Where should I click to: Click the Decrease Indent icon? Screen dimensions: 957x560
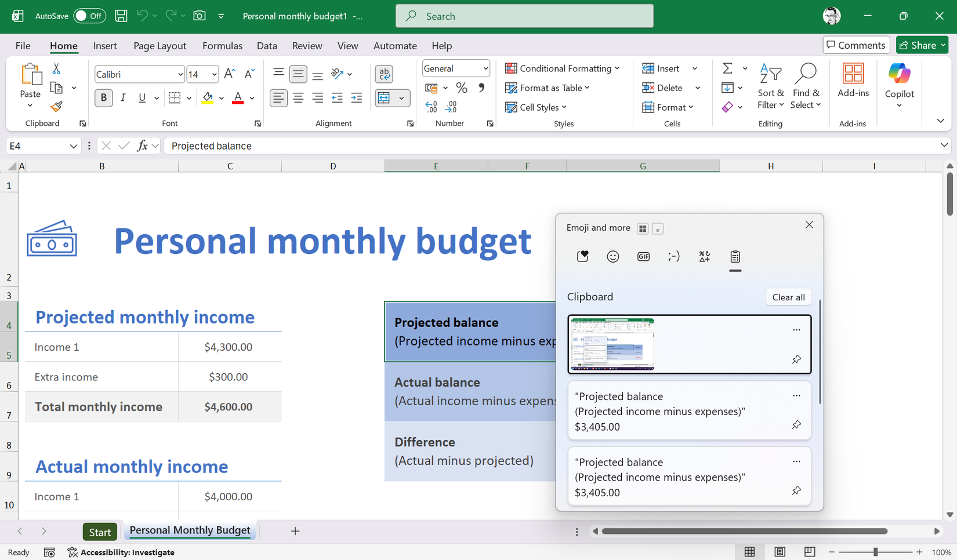tap(337, 98)
